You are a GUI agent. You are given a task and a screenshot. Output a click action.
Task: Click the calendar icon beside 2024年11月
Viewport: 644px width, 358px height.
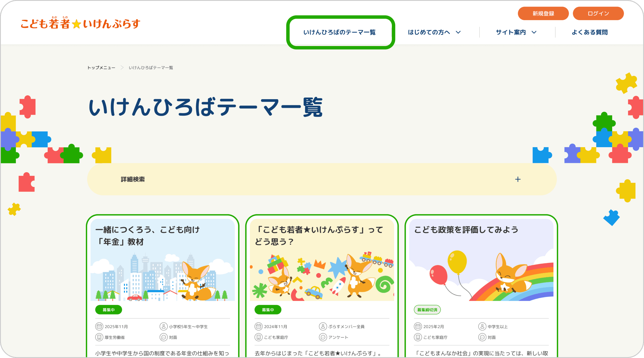[x=258, y=326]
